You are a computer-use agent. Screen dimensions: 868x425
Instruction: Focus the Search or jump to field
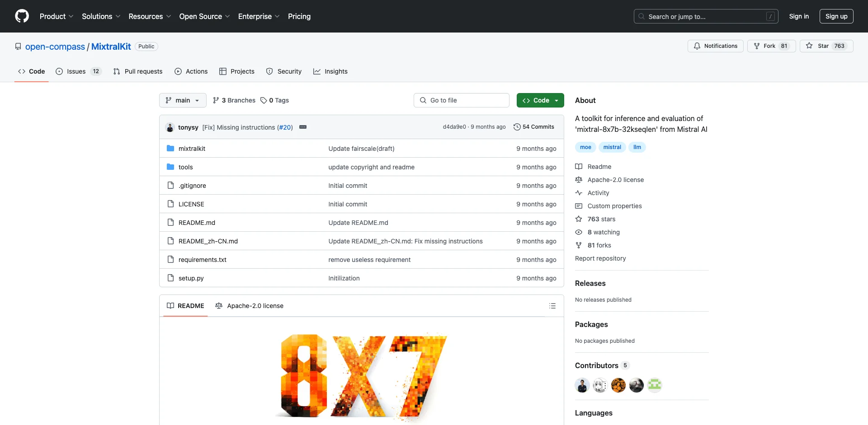point(706,16)
